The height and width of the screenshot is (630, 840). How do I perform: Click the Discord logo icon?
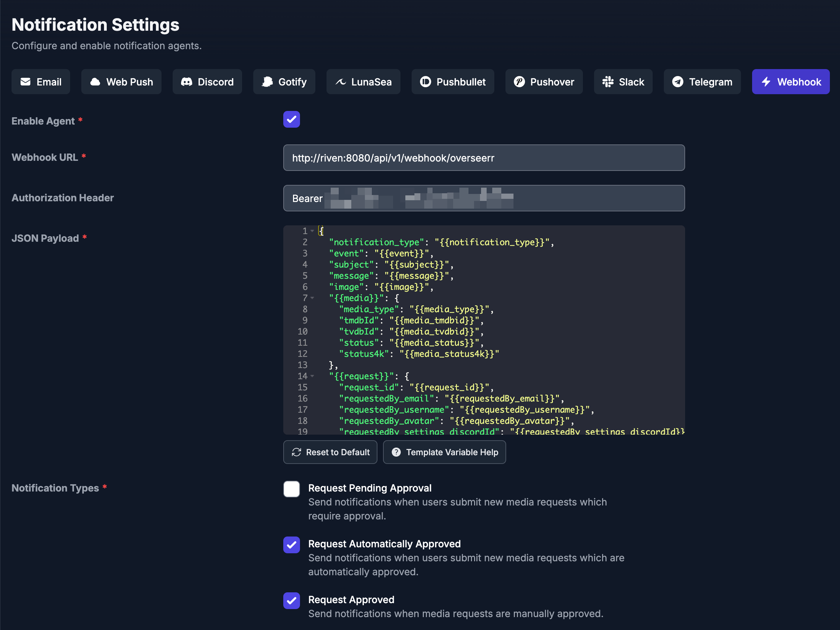(x=187, y=82)
